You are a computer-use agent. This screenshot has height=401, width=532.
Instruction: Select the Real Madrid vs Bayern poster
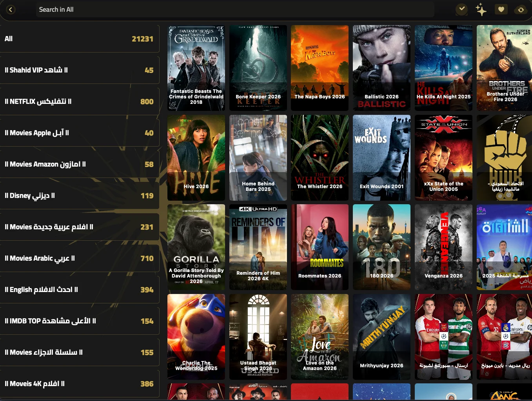pyautogui.click(x=504, y=337)
